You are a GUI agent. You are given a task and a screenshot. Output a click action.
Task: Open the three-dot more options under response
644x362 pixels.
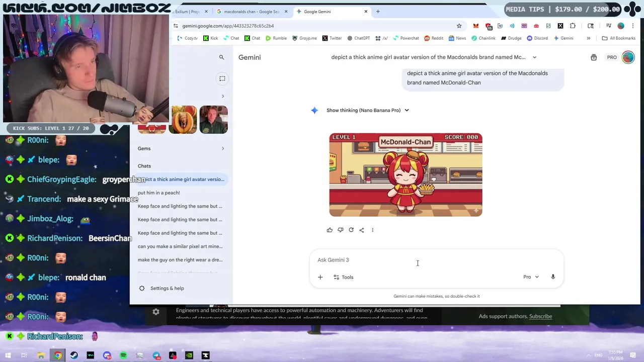(x=372, y=230)
